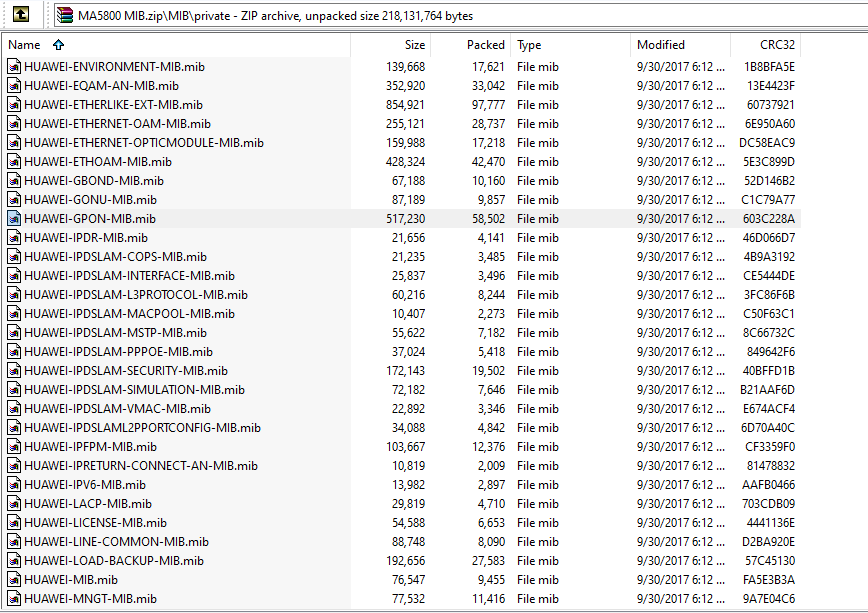Select the HUAWEI-GBOND-MIB.mib file icon

coord(14,181)
